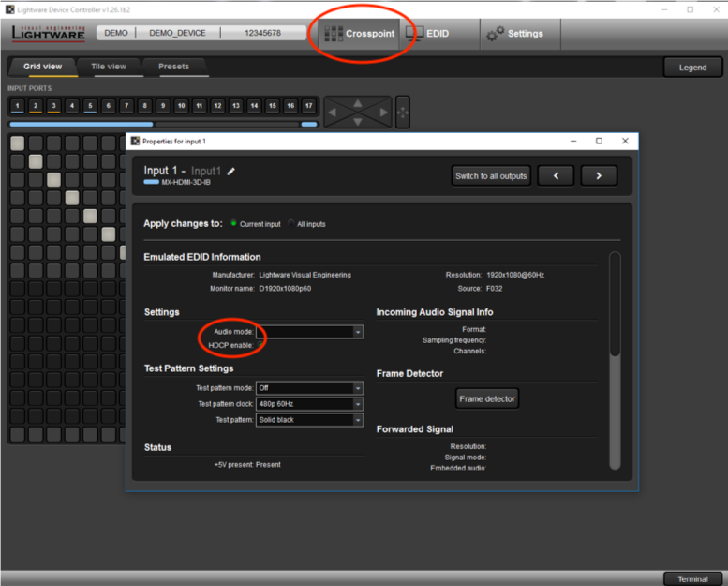This screenshot has width=728, height=586.
Task: Click the four-way move icon beside navigation pad
Action: pos(403,113)
